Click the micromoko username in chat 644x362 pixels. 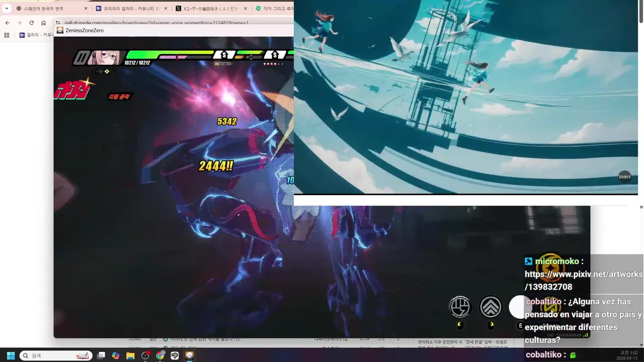(x=557, y=261)
